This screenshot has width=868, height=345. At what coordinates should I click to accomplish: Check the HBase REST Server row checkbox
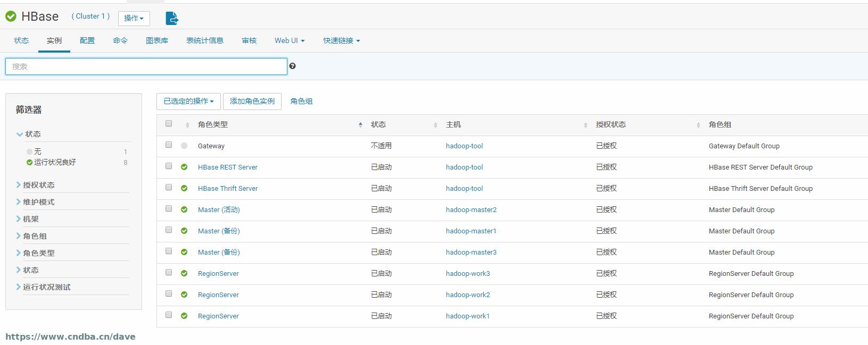click(169, 166)
